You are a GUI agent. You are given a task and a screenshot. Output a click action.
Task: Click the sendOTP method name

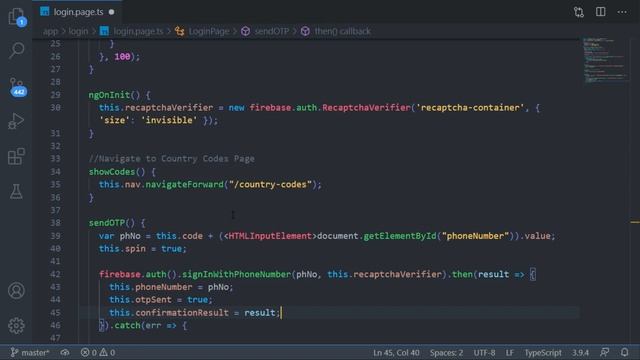pyautogui.click(x=107, y=223)
